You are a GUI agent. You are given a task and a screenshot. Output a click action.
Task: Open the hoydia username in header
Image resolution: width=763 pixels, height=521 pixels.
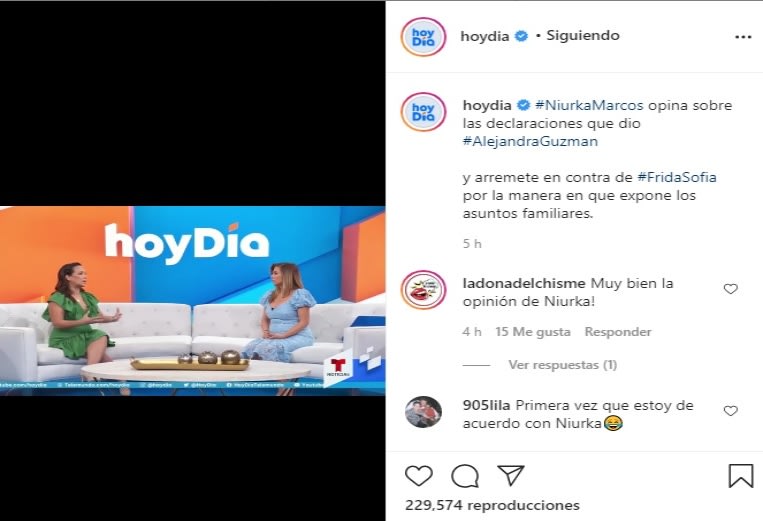[x=485, y=36]
